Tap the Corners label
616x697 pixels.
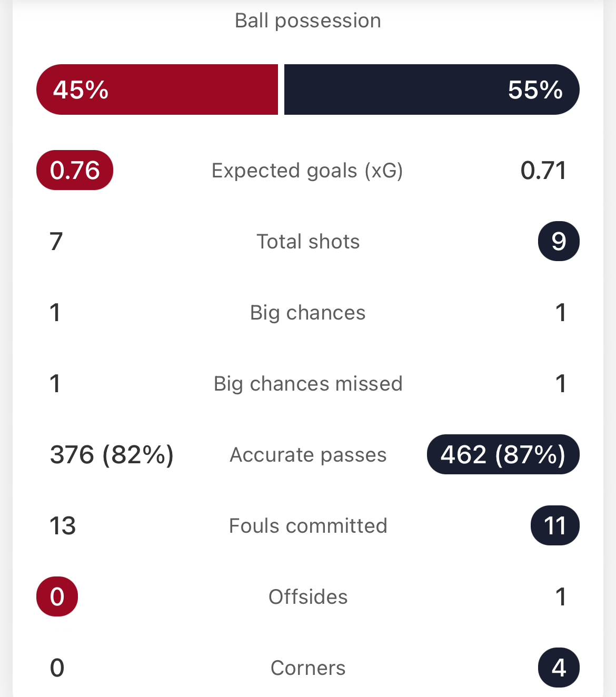click(x=308, y=668)
